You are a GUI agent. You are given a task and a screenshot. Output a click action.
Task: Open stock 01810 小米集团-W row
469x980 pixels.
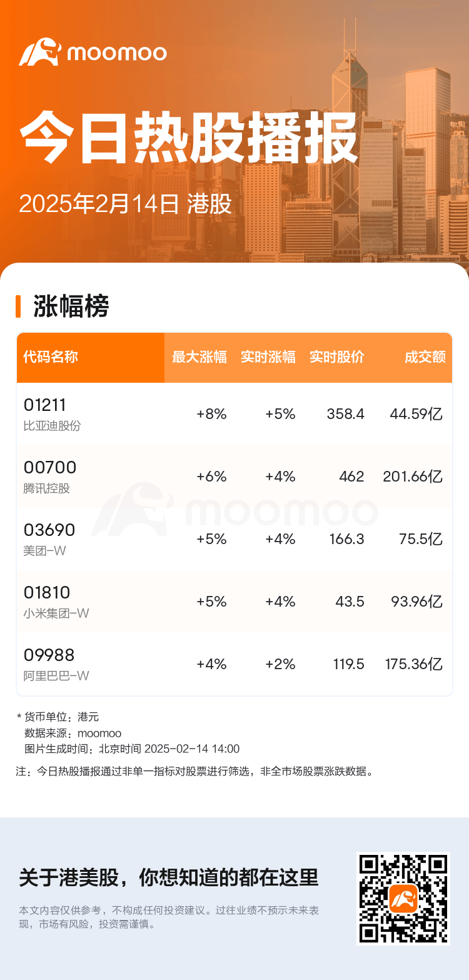(x=234, y=602)
